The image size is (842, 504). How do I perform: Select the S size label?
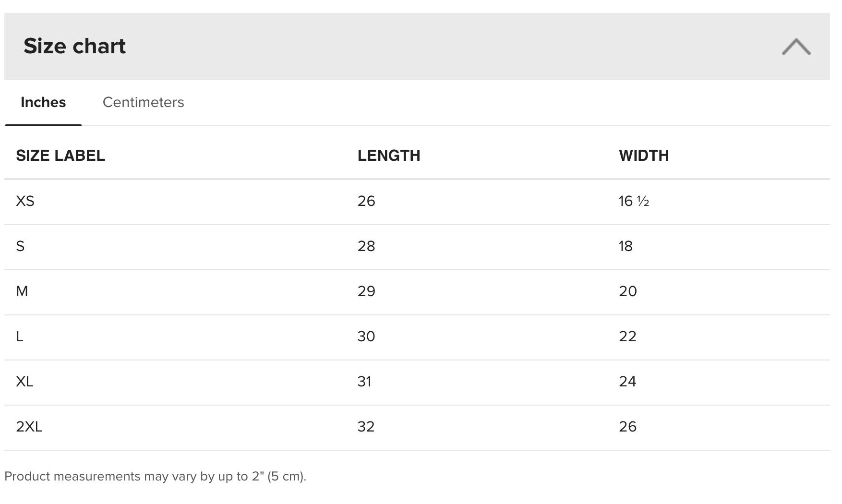click(20, 246)
